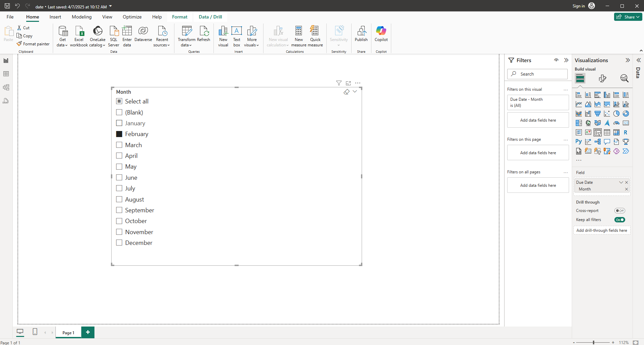Expand the Data pane
This screenshot has height=345, width=644.
(639, 60)
